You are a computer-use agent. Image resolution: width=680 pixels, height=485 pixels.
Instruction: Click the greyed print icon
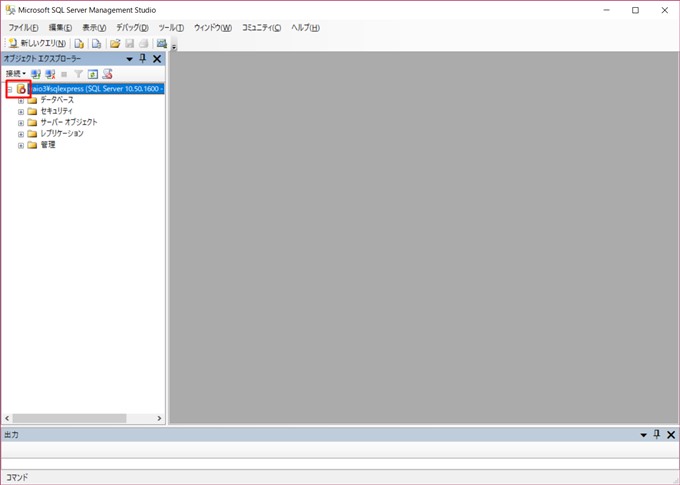(x=144, y=43)
